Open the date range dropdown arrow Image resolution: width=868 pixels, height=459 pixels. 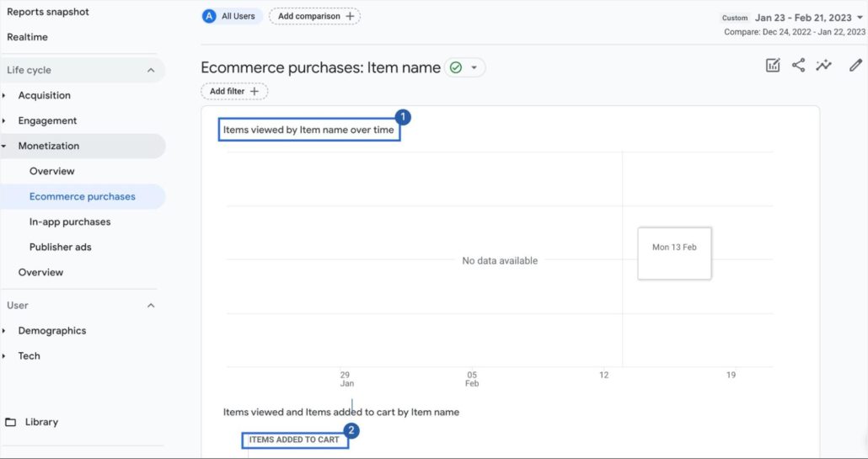859,18
